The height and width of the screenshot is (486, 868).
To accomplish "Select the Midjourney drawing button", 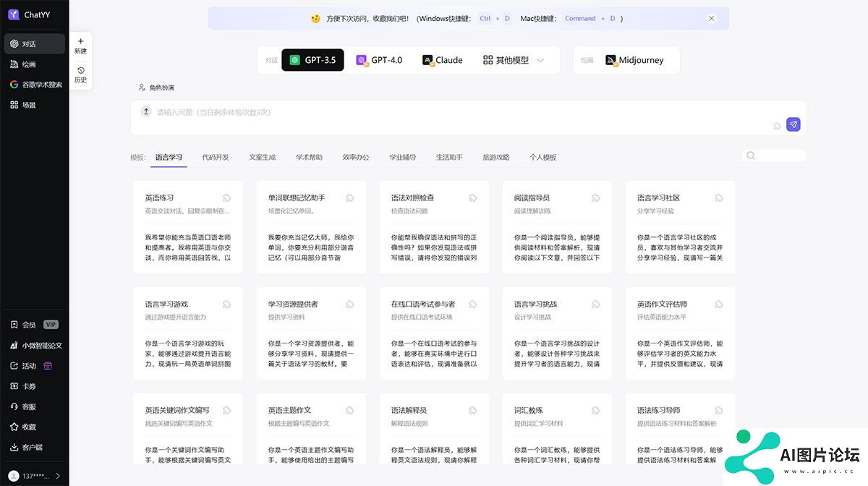I will click(x=634, y=60).
